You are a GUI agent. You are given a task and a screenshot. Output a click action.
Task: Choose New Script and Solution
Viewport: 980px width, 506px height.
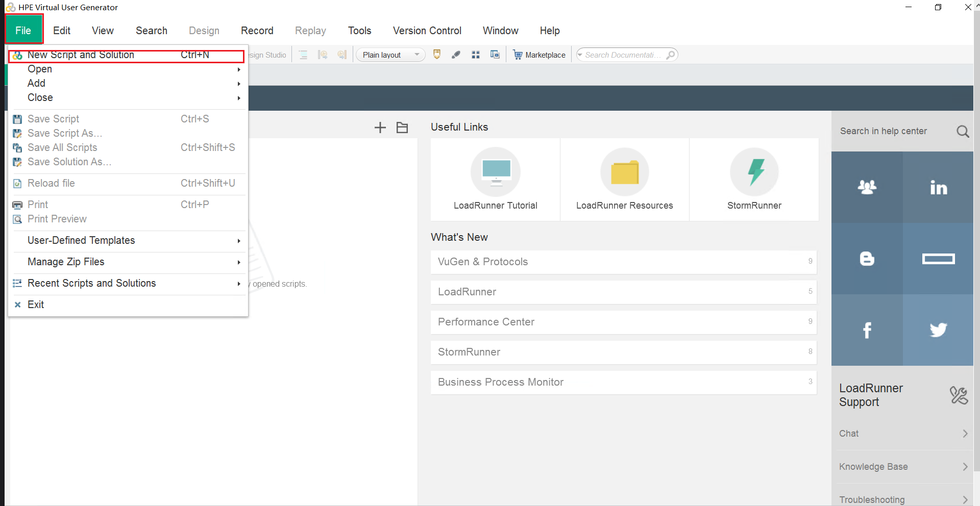coord(127,55)
